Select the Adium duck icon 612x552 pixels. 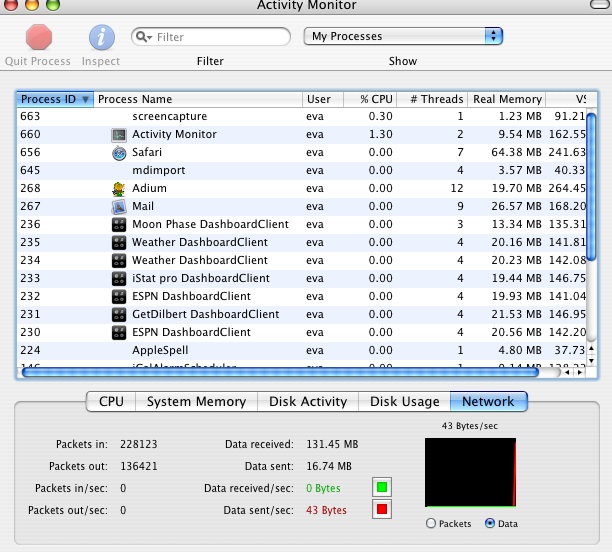[x=119, y=189]
